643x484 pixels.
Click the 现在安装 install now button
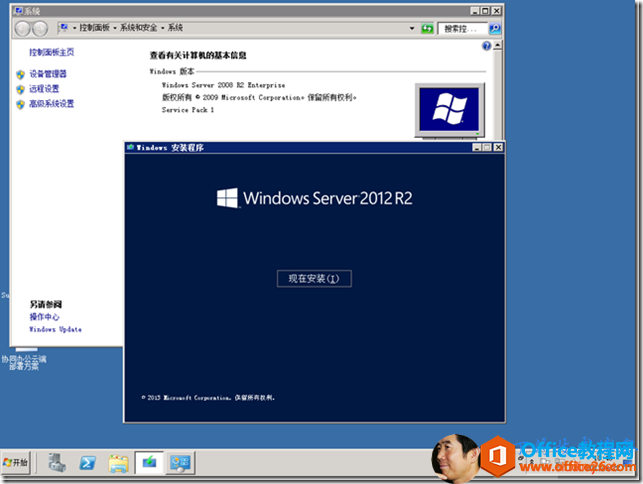tap(314, 279)
